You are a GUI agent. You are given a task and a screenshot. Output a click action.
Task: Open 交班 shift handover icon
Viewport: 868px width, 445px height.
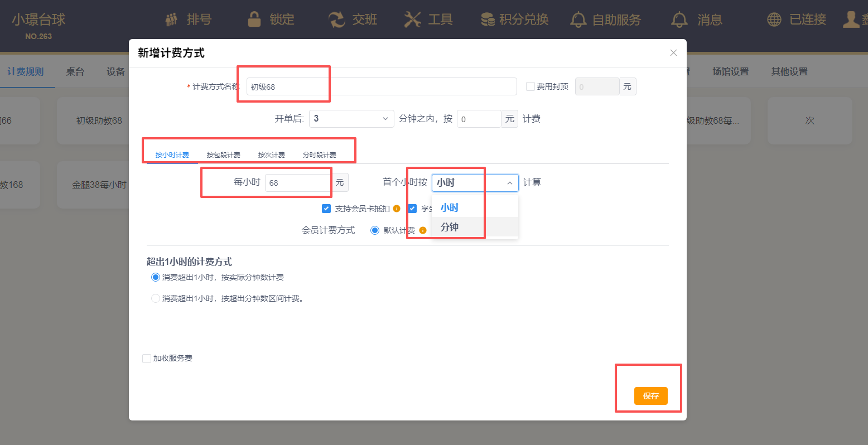(x=336, y=20)
